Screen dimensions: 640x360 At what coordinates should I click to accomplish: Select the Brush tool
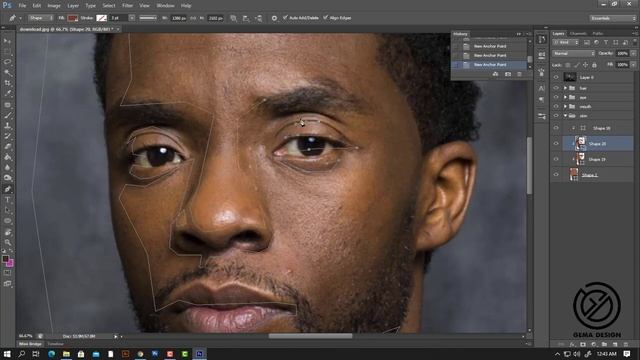coord(7,115)
